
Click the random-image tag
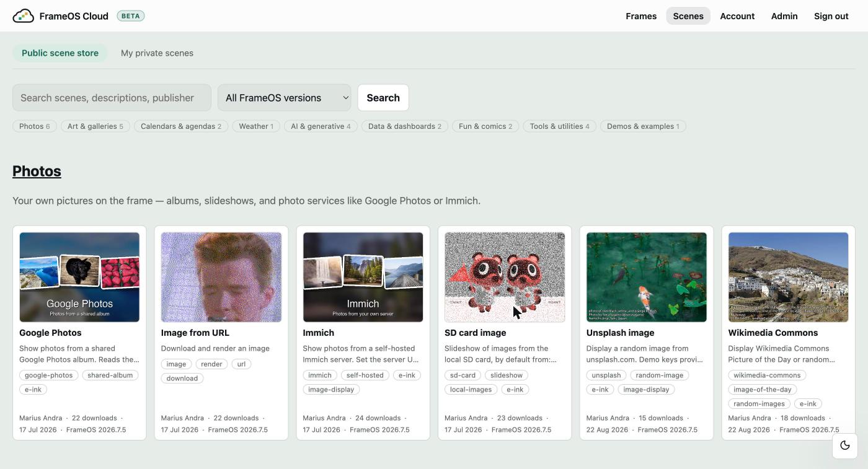pos(660,375)
